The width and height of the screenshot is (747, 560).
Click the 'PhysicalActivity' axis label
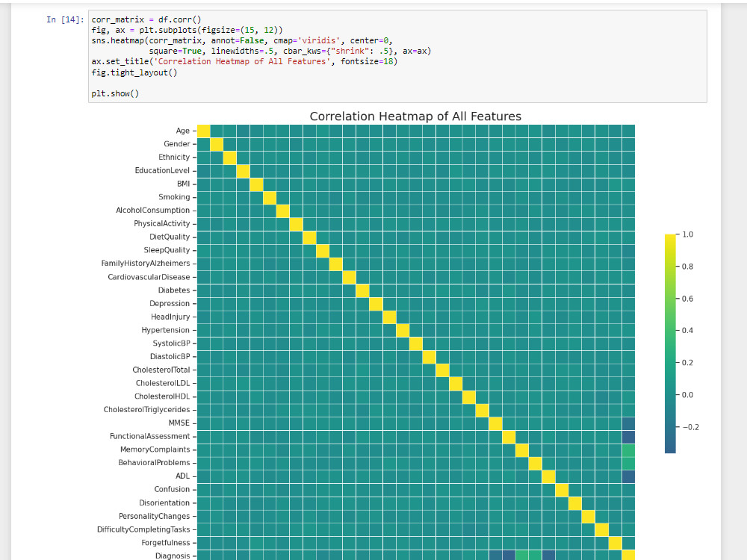[x=162, y=223]
